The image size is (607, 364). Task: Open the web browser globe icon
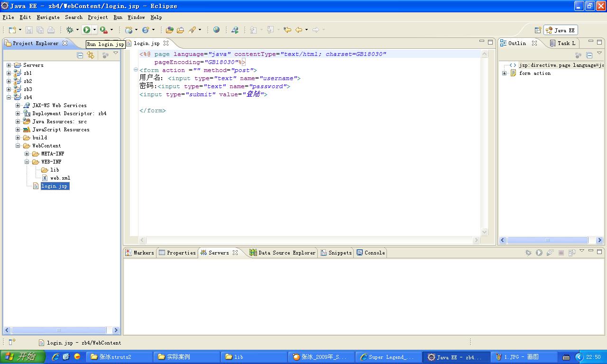click(x=216, y=30)
